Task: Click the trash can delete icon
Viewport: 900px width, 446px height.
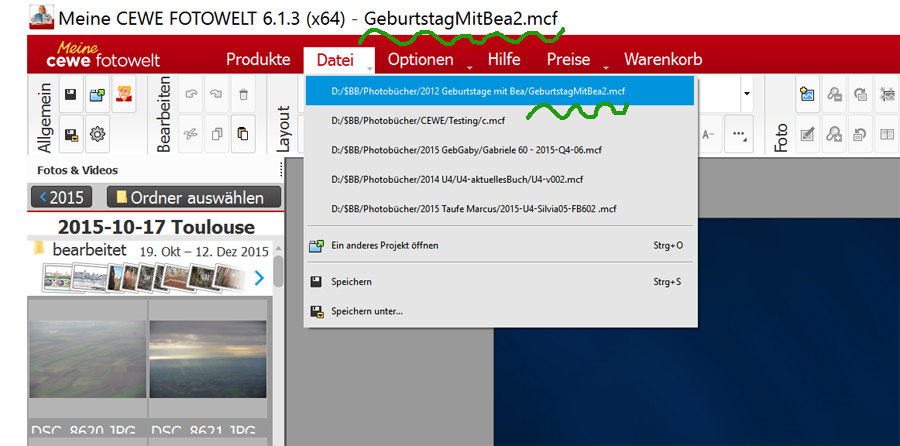Action: click(x=243, y=94)
